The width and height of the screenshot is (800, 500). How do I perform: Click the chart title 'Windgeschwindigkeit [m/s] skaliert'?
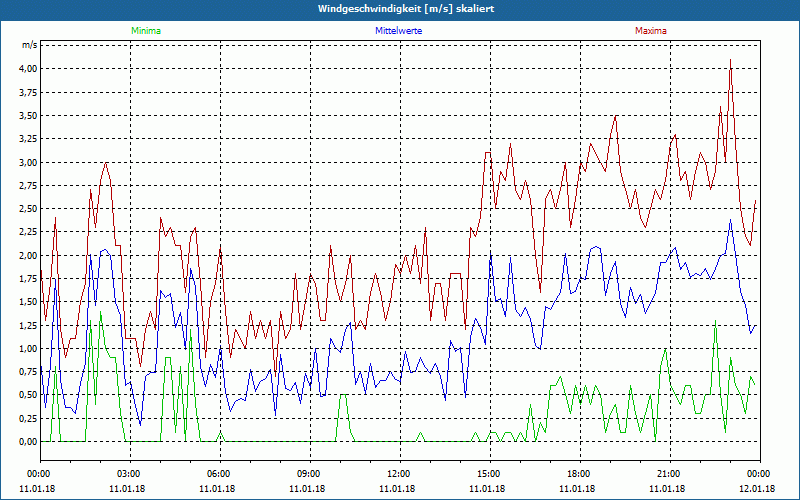406,9
